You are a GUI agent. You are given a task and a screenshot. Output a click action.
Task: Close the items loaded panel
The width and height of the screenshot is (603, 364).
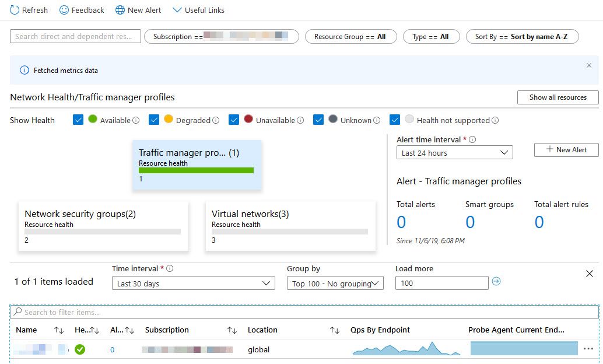click(589, 274)
